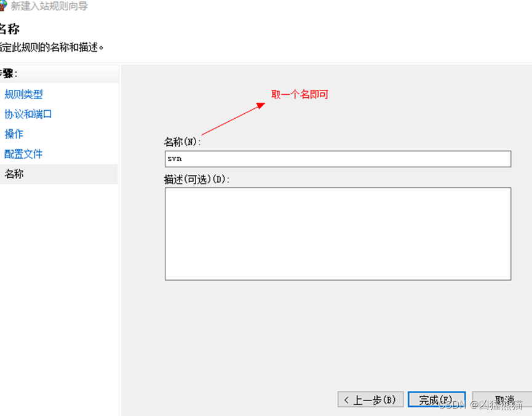The width and height of the screenshot is (532, 416).
Task: Click inside the 名称(N) text field
Action: pos(337,159)
